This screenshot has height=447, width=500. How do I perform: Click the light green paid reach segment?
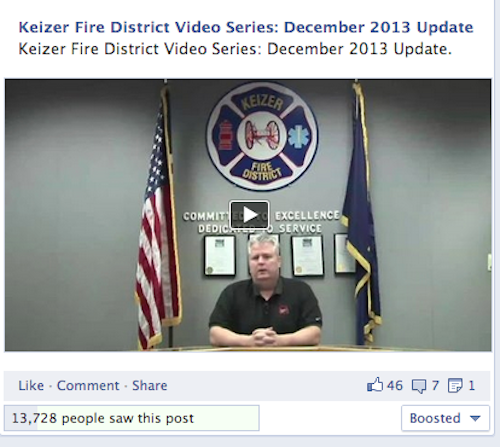pos(148,418)
